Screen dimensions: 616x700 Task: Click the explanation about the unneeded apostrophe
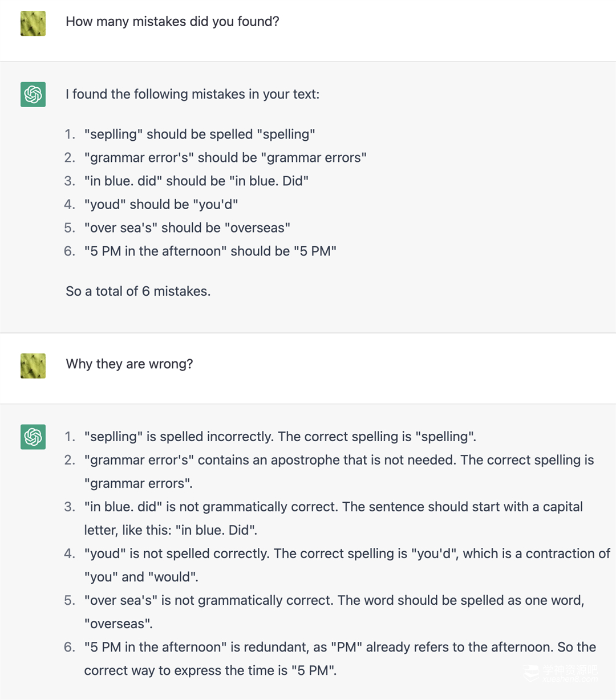tap(339, 461)
